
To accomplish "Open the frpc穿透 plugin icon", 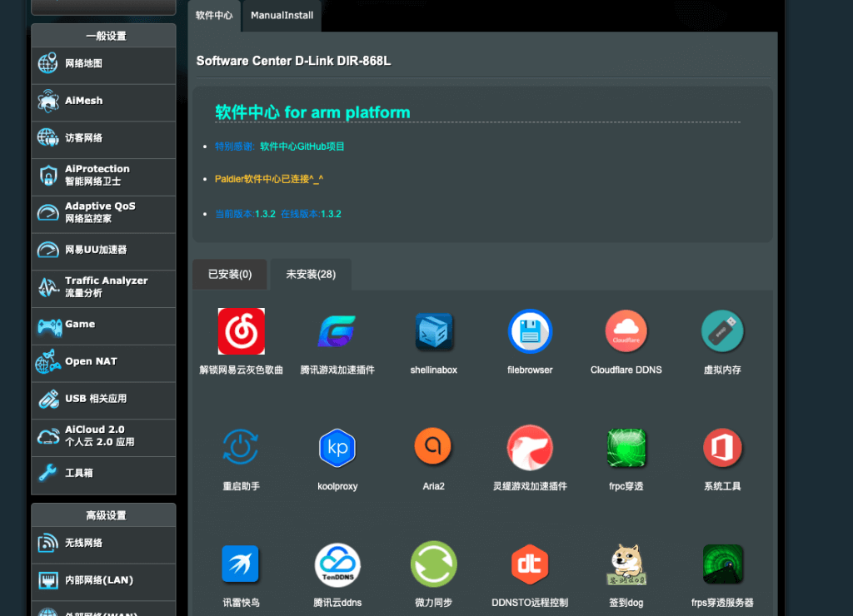I will [x=626, y=448].
